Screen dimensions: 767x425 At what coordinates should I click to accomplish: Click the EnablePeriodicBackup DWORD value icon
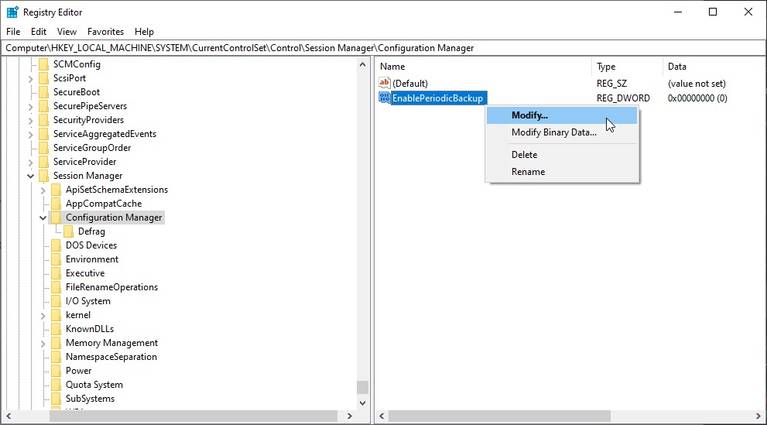click(x=384, y=98)
